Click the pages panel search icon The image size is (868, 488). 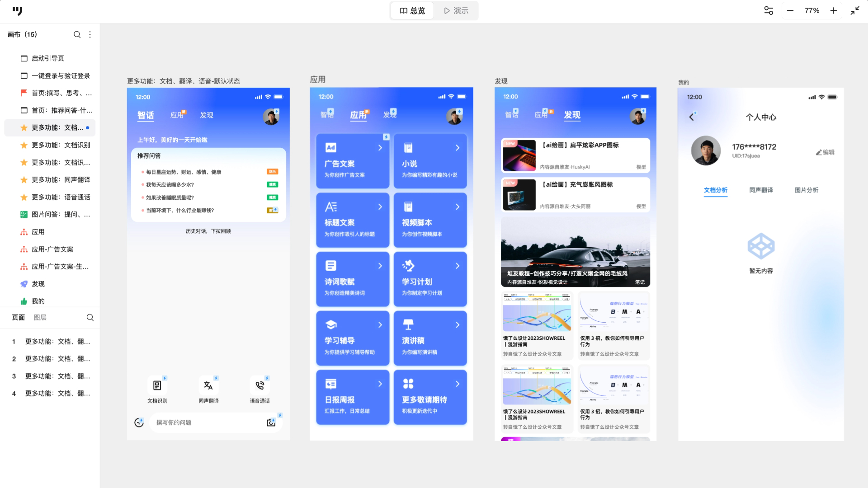[x=90, y=317]
